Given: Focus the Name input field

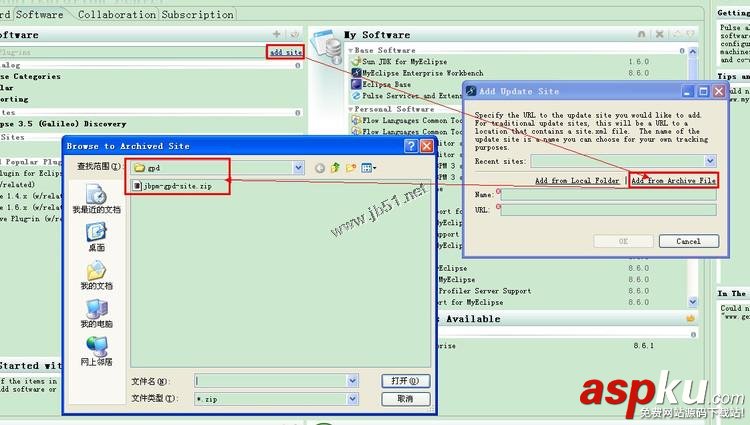Looking at the screenshot, I should tap(608, 195).
